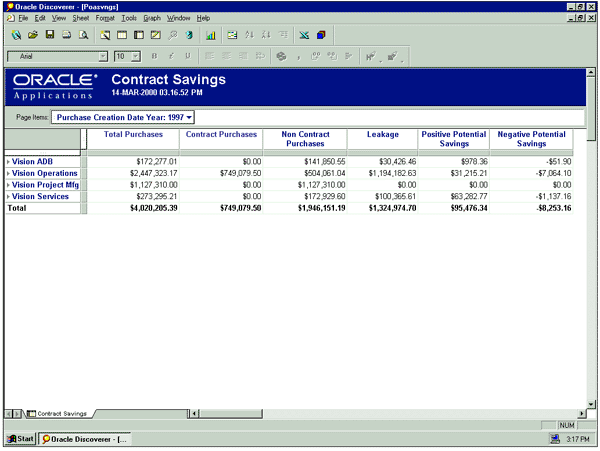Click the New workbook icon
600x451 pixels.
(x=16, y=35)
